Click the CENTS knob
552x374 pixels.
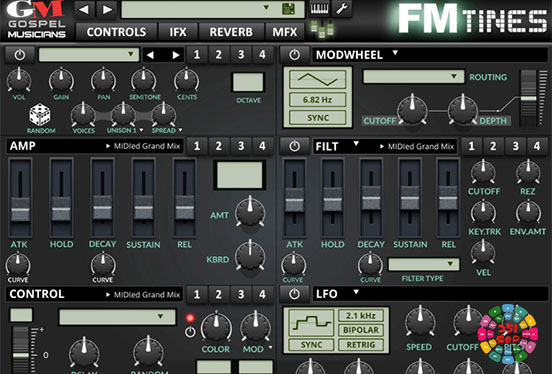click(x=187, y=80)
